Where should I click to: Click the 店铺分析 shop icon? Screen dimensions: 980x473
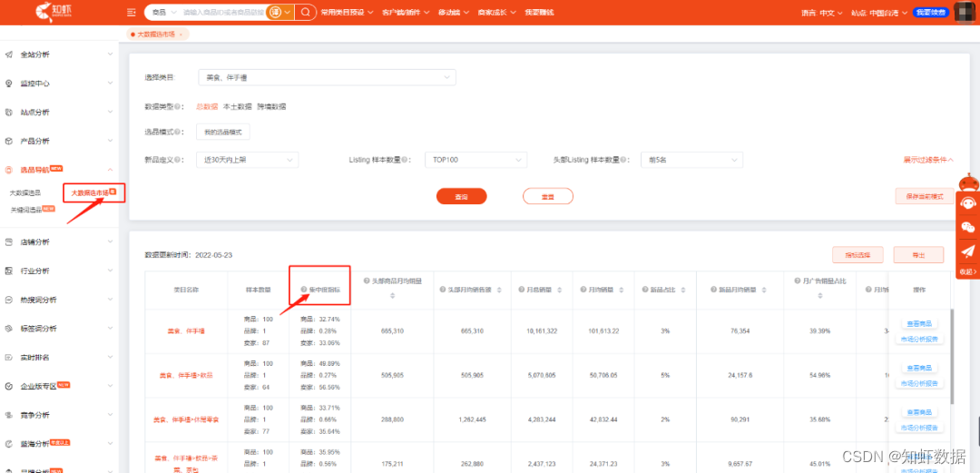click(9, 242)
